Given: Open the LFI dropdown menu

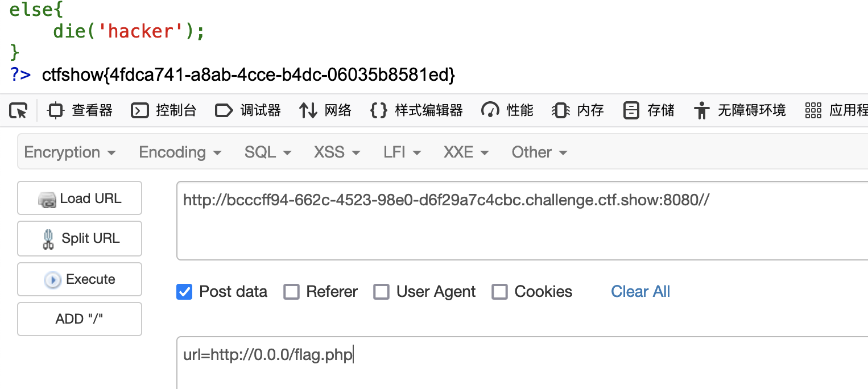Looking at the screenshot, I should click(402, 152).
